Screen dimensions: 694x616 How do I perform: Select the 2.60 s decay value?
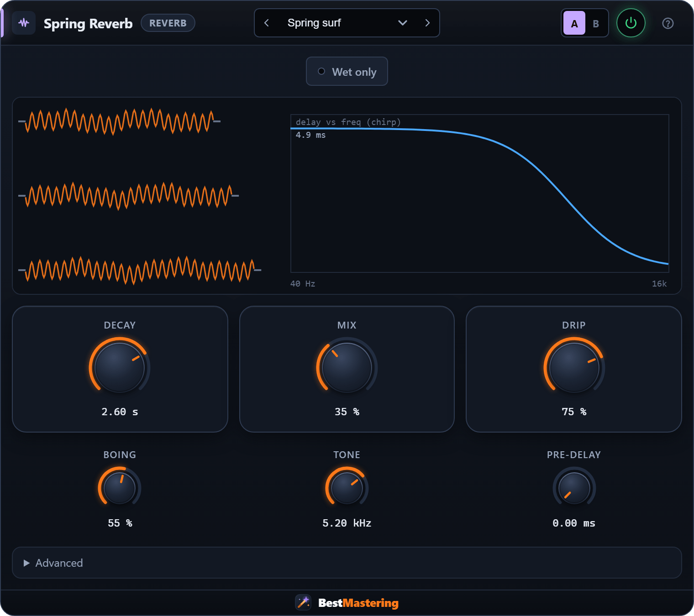click(x=120, y=412)
